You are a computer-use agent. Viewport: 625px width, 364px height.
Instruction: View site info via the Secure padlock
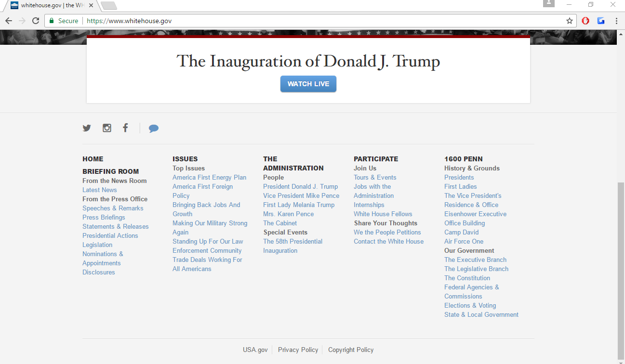click(x=63, y=21)
